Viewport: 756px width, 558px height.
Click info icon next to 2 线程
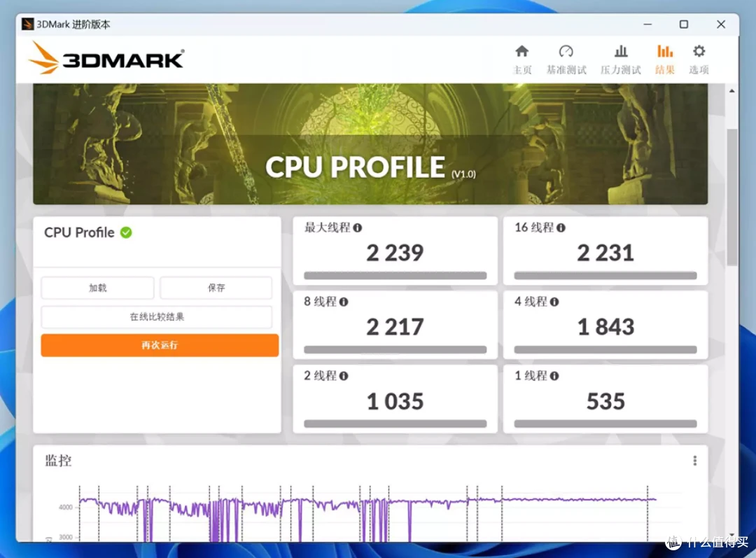(x=343, y=376)
